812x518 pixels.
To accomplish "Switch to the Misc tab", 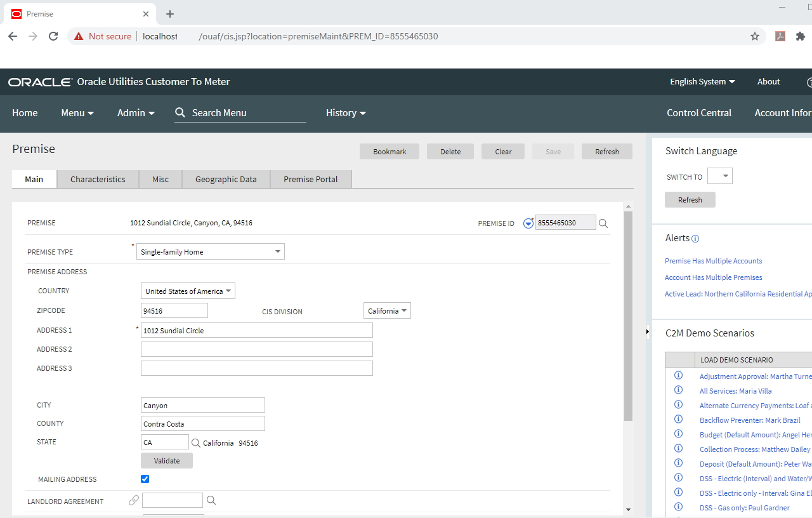I will click(x=160, y=179).
